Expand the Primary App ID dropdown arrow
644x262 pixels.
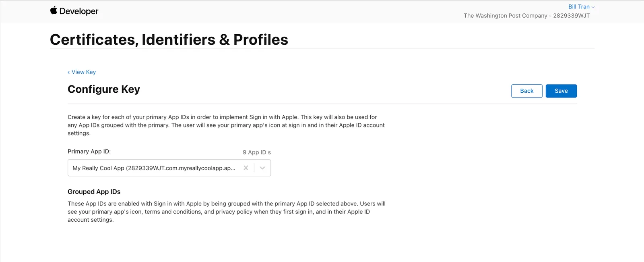262,168
